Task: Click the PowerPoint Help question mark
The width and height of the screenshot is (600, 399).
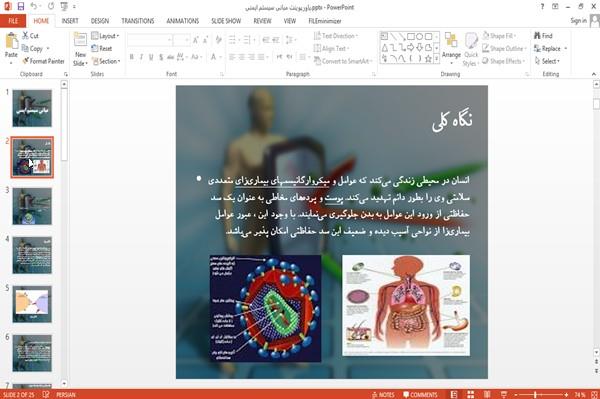Action: click(542, 7)
